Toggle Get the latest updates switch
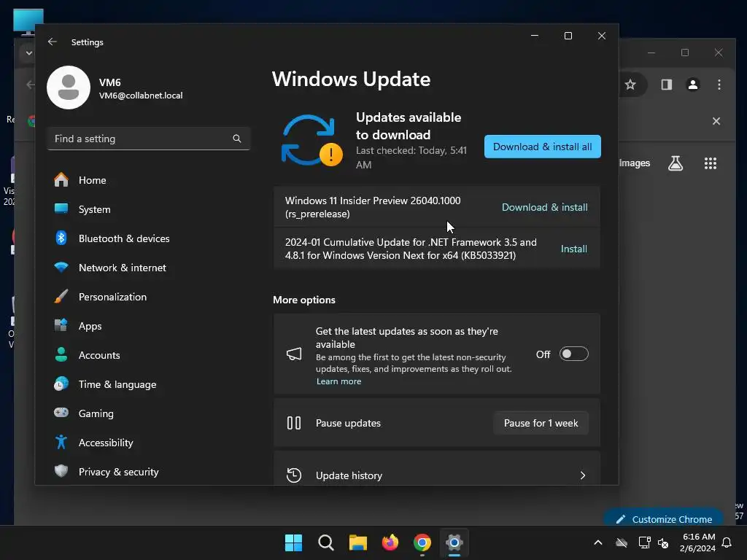The image size is (747, 560). point(573,354)
